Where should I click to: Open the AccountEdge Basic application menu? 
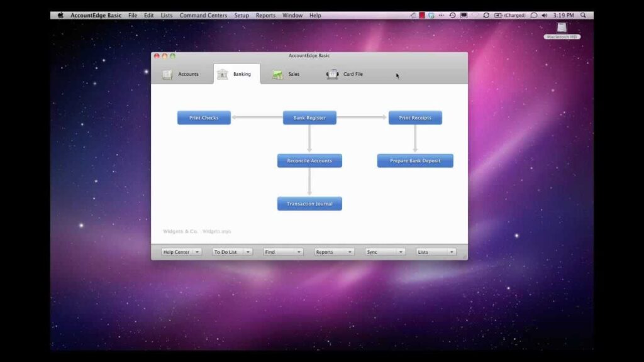click(x=96, y=15)
